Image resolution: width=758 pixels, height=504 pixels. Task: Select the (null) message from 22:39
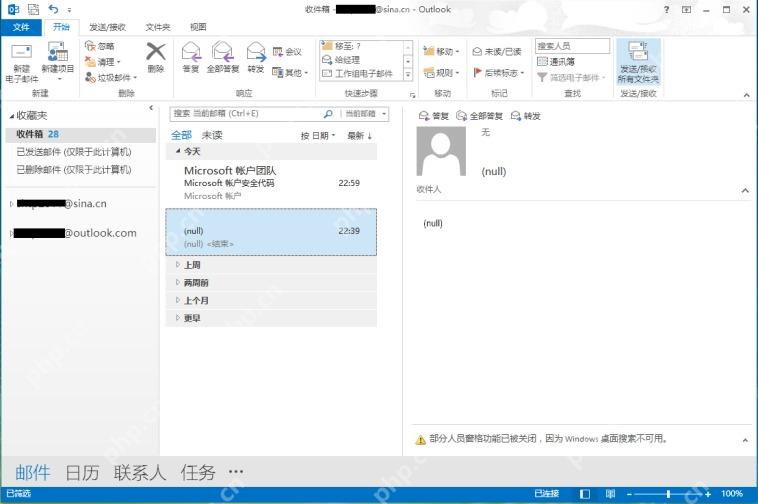pyautogui.click(x=271, y=232)
